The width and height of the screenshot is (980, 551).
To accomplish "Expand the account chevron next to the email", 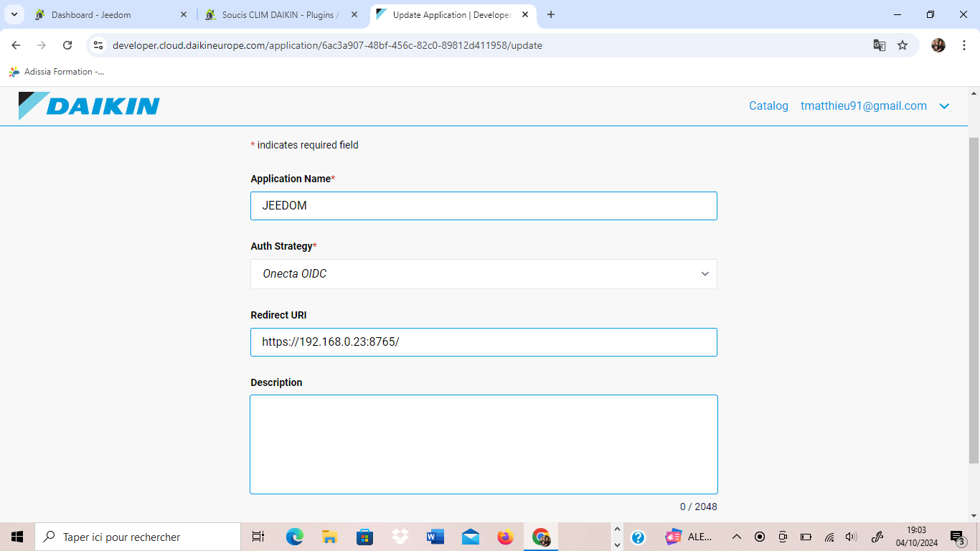I will point(944,106).
